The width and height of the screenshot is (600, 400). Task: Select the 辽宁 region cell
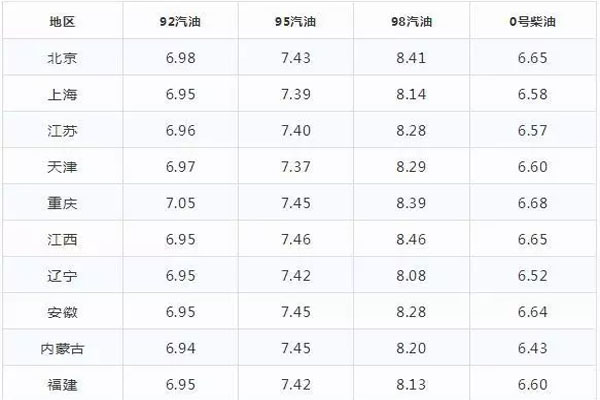62,276
